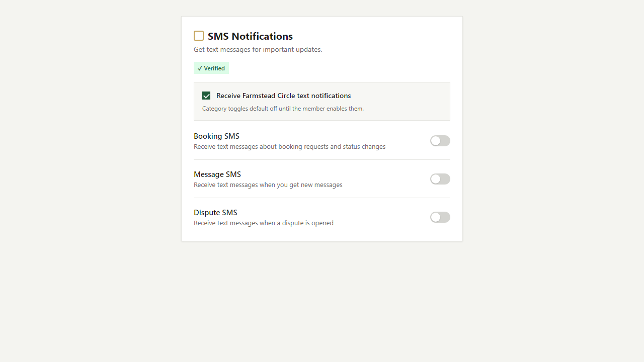The image size is (644, 362).
Task: Click the 'Category toggles default off' helper note
Action: click(x=283, y=109)
